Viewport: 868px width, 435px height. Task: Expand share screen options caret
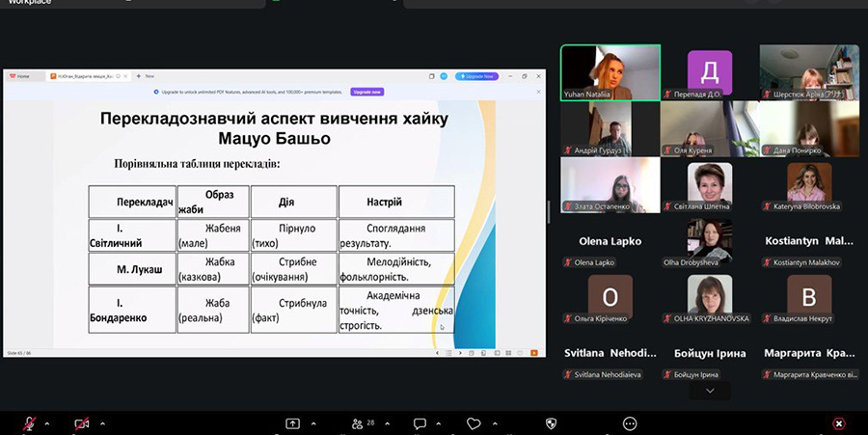tap(313, 424)
